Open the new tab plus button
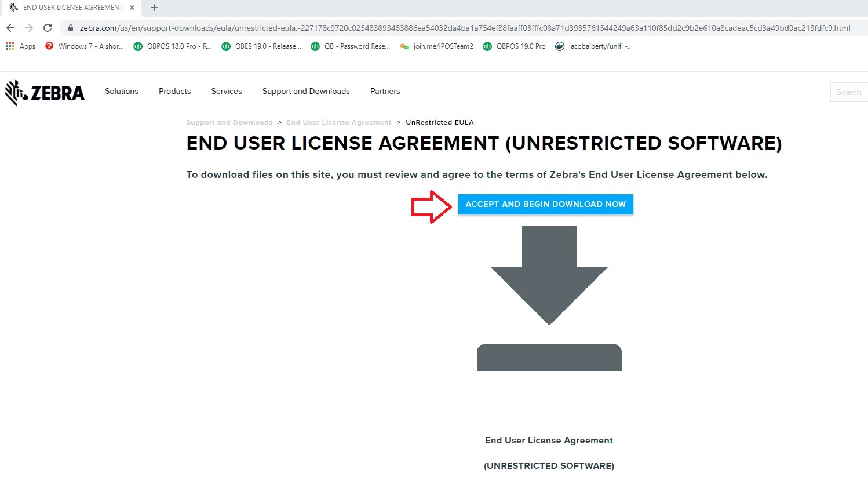The height and width of the screenshot is (484, 868). (x=154, y=8)
